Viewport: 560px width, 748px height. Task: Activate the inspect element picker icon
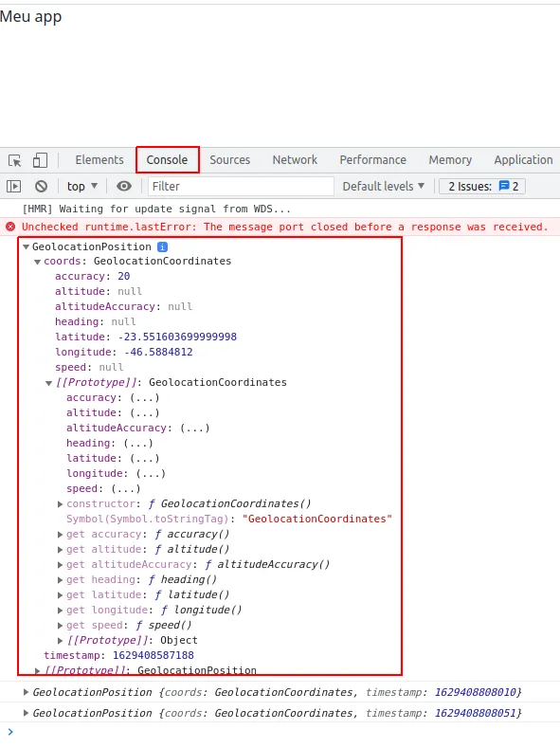15,160
